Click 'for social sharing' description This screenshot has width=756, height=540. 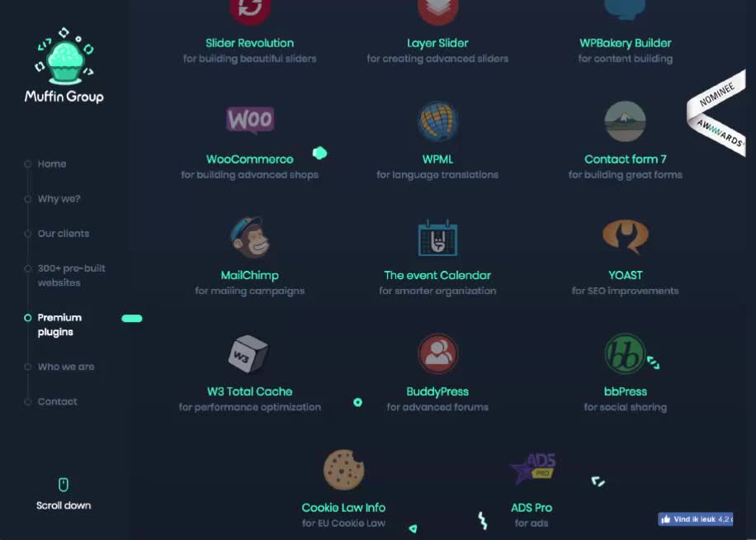(626, 407)
